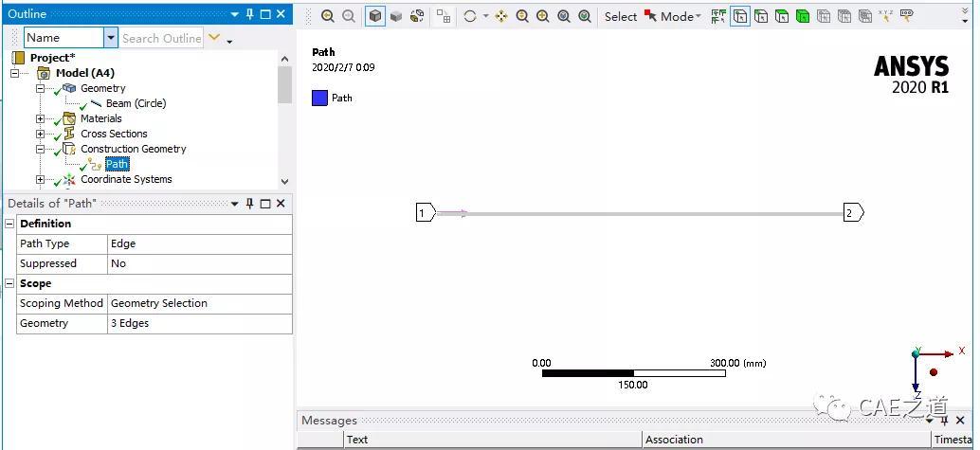Choose the green Body selection filter icon
The height and width of the screenshot is (450, 980).
(x=803, y=17)
